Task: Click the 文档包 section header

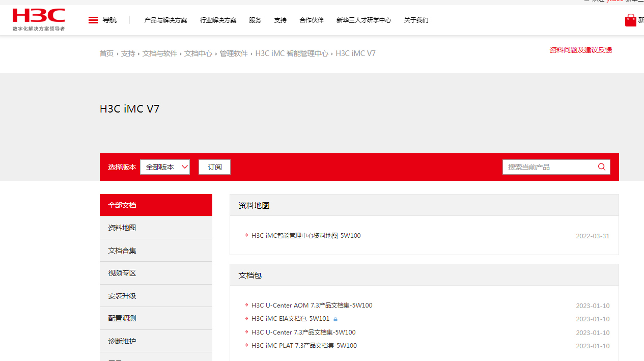Action: (x=424, y=275)
